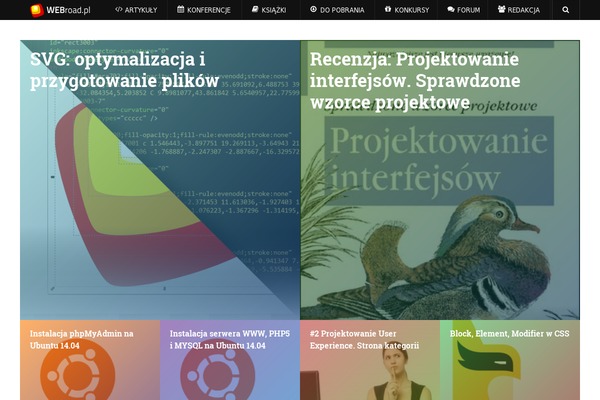Open the search magnifier icon

click(565, 9)
